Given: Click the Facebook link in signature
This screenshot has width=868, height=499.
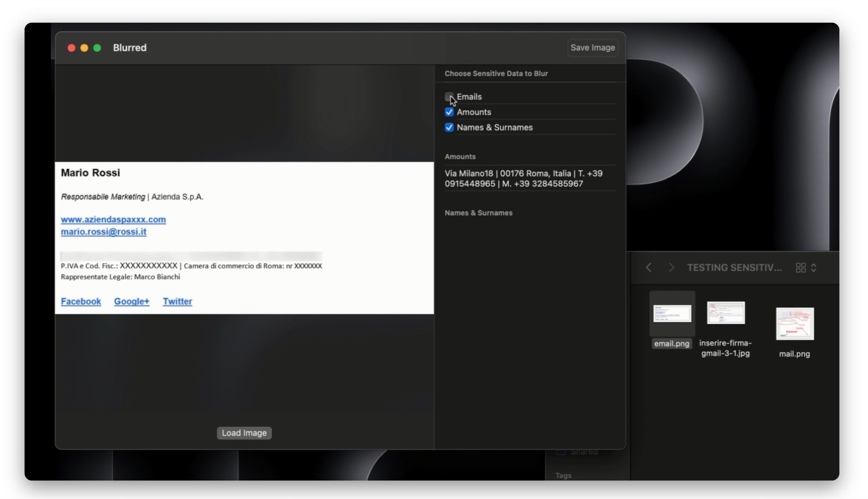Looking at the screenshot, I should pos(81,301).
